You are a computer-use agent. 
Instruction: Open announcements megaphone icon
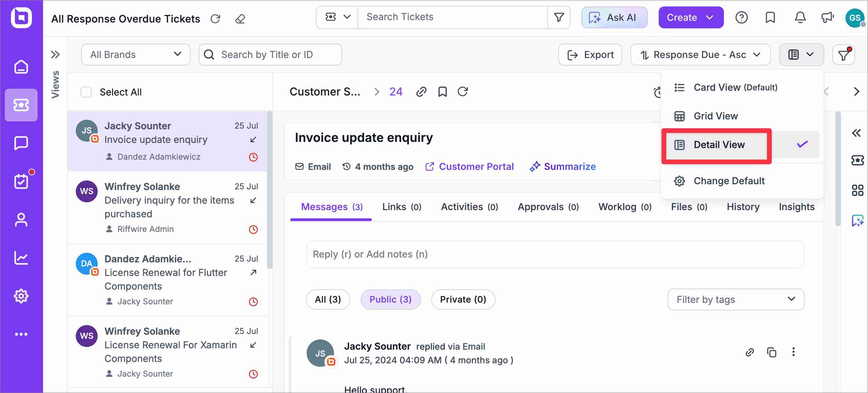pos(828,17)
